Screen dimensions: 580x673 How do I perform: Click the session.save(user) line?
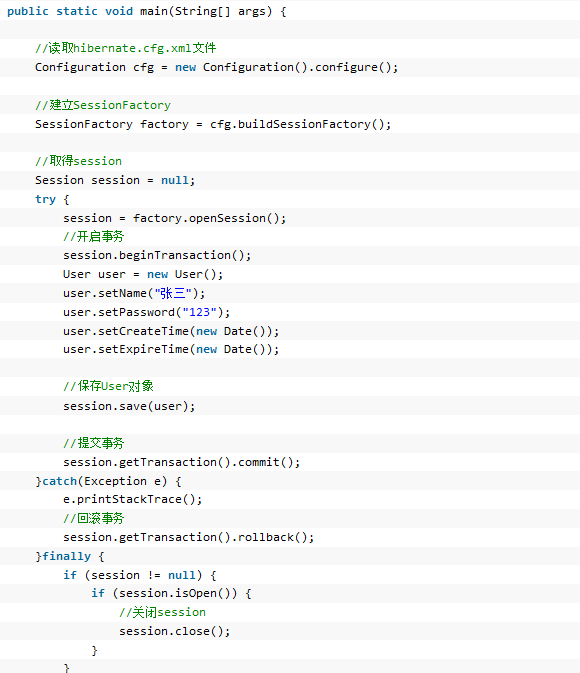129,406
